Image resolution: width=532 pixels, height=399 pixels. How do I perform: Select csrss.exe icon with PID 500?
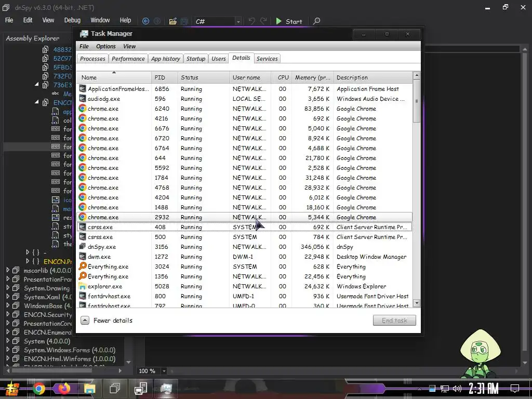pyautogui.click(x=83, y=236)
